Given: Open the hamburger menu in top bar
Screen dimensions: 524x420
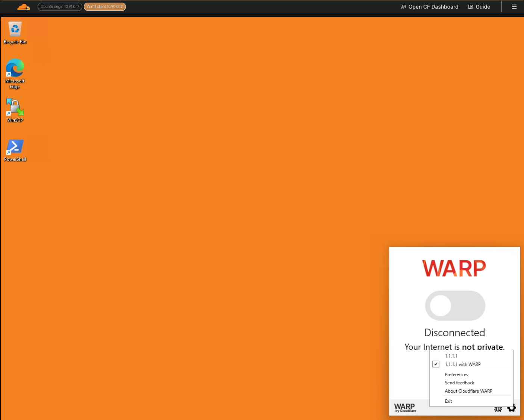Looking at the screenshot, I should (x=514, y=7).
